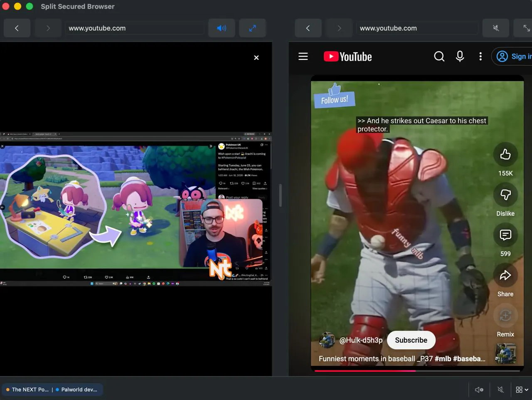Open the @Hulk-d5h3p channel link
The width and height of the screenshot is (532, 400).
[x=361, y=340]
